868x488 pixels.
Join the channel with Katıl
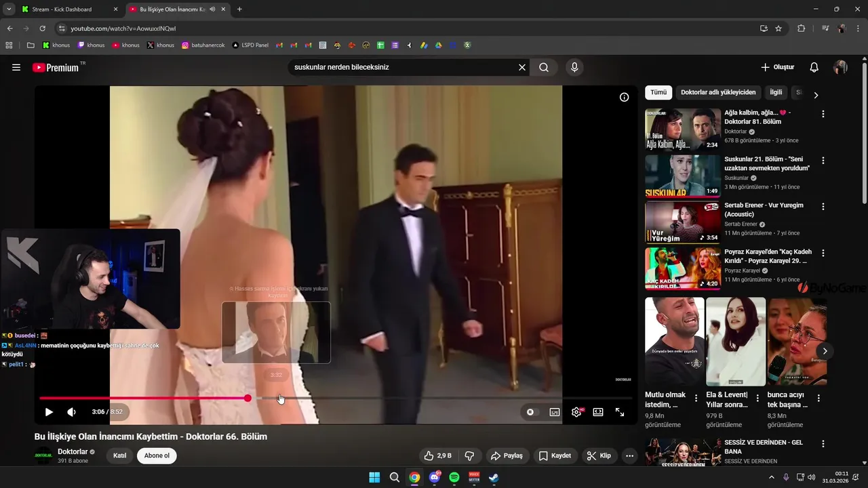[x=120, y=455]
